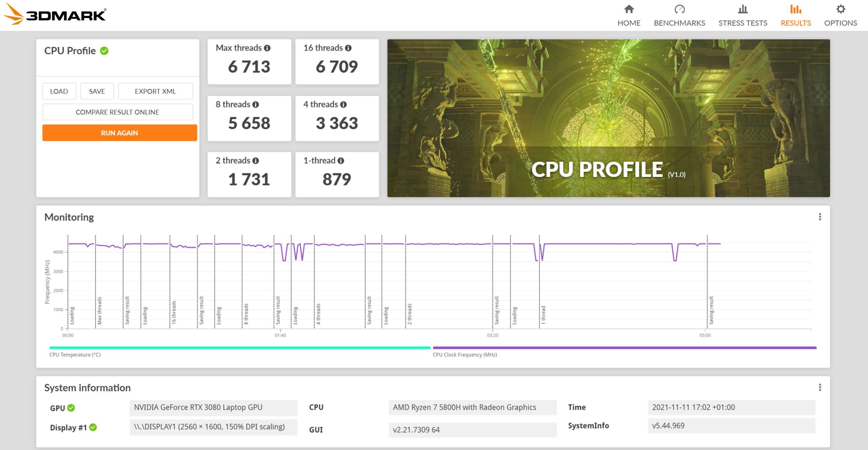Click the DISPLAY1 resolution field
Viewport: 868px width, 450px height.
coord(213,427)
